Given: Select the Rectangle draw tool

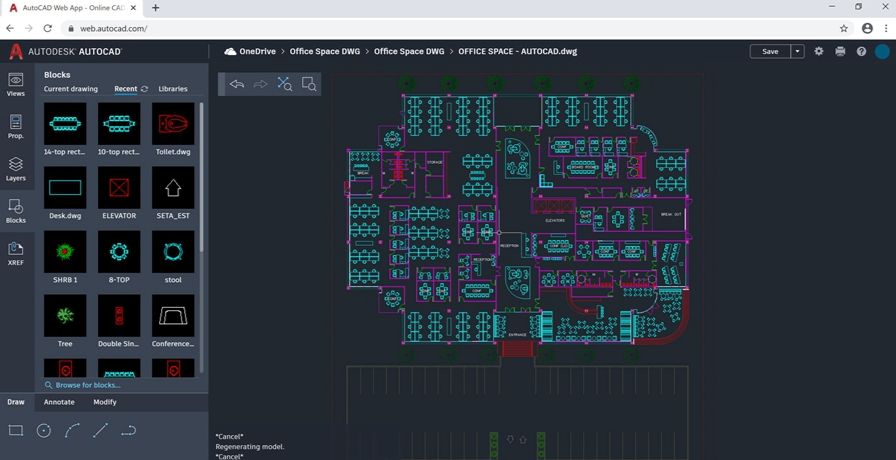Looking at the screenshot, I should (x=16, y=430).
